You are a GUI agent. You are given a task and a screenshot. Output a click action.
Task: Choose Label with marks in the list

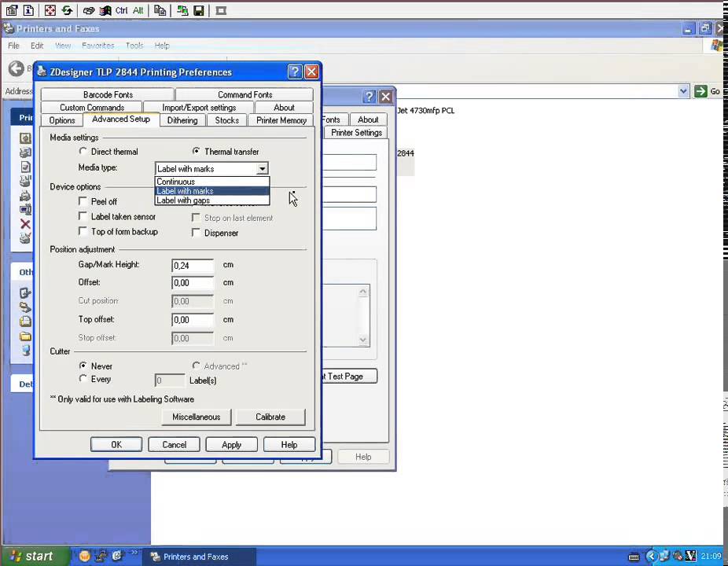click(211, 191)
